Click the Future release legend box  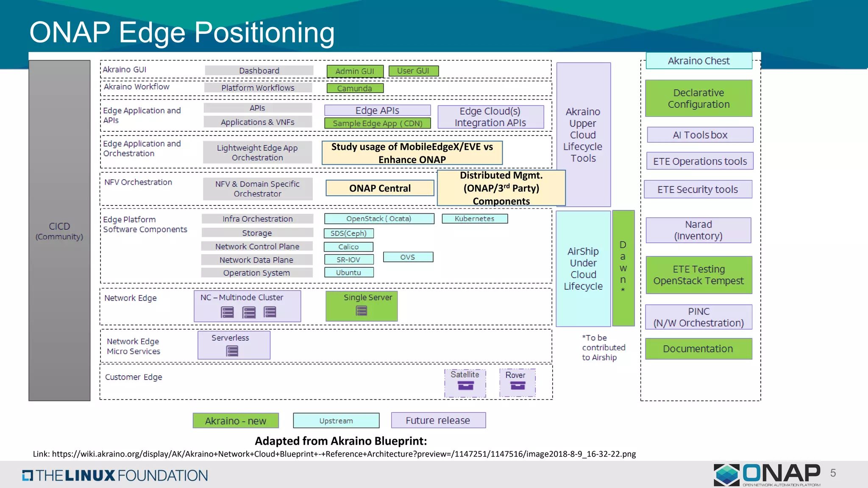(x=438, y=420)
